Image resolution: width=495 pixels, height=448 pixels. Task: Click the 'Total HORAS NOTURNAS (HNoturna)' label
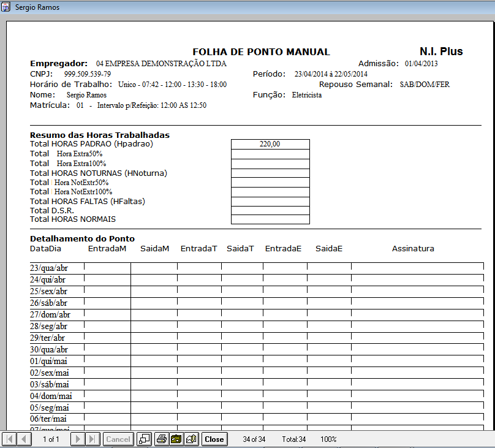[99, 173]
